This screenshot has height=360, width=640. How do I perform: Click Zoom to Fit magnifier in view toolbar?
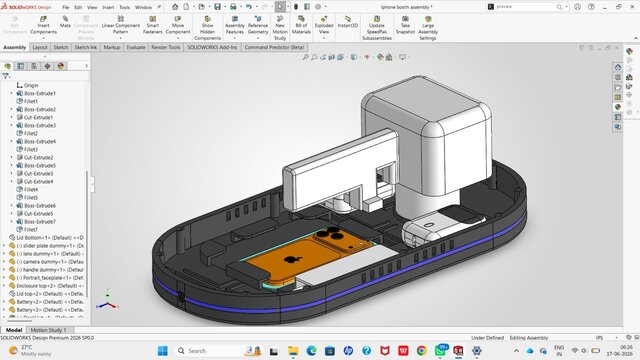305,58
